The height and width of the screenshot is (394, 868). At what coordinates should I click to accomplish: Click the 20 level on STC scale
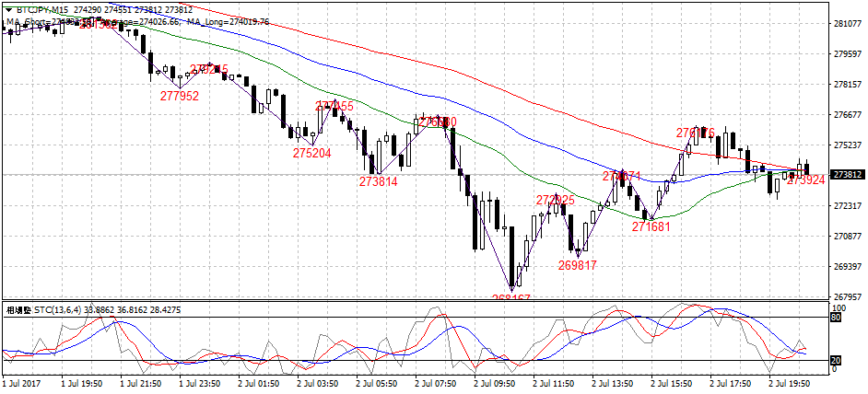[x=837, y=359]
